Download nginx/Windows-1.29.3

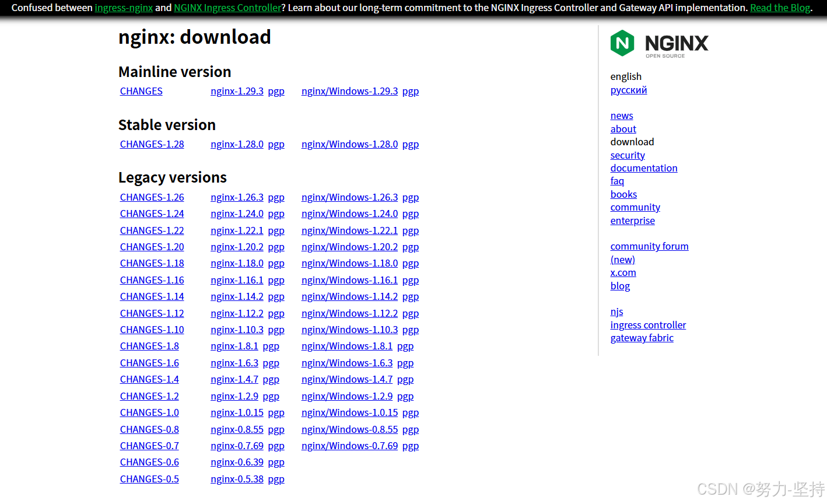point(349,91)
